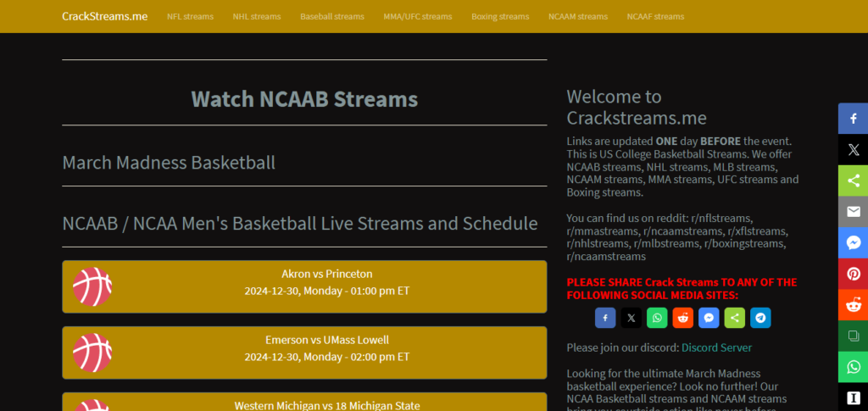Click the Telegram icon in the share row
Image resolution: width=868 pixels, height=411 pixels.
tap(760, 318)
